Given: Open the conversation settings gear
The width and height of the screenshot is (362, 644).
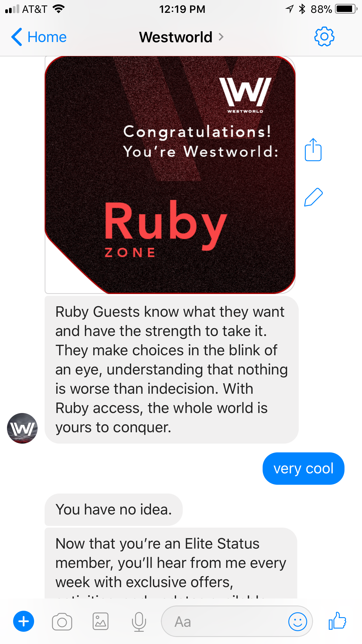Looking at the screenshot, I should (324, 37).
